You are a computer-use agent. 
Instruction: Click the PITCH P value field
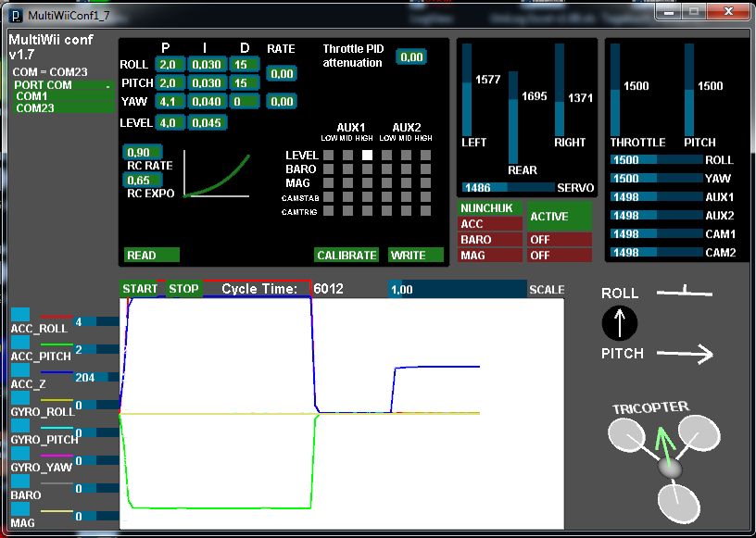[x=170, y=83]
